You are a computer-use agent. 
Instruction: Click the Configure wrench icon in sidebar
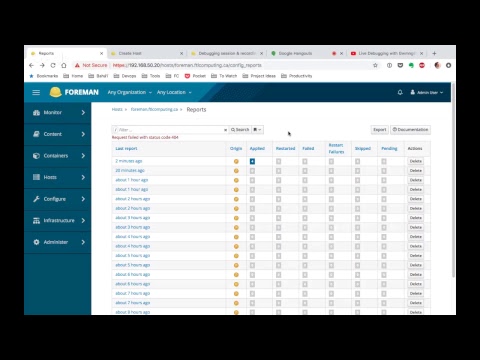pyautogui.click(x=36, y=199)
